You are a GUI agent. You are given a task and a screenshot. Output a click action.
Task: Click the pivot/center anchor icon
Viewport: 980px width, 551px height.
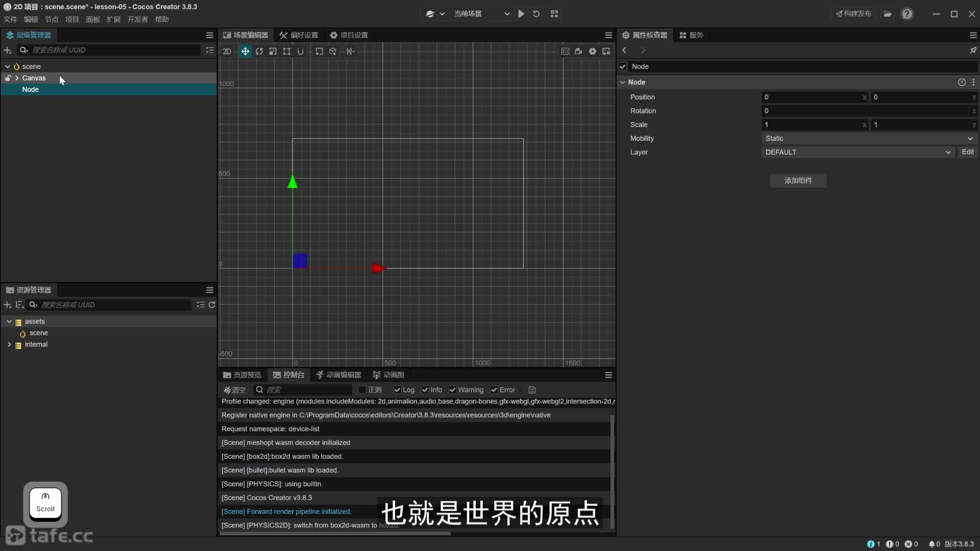pyautogui.click(x=319, y=51)
